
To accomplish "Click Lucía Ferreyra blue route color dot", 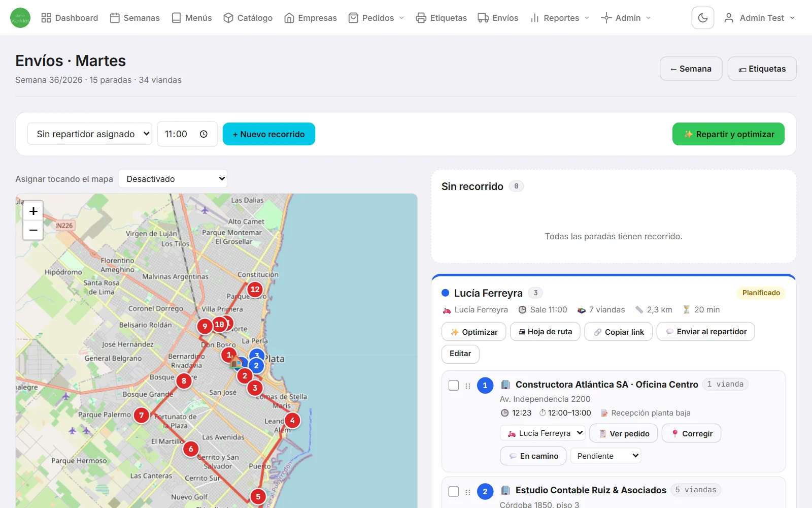I will point(446,293).
